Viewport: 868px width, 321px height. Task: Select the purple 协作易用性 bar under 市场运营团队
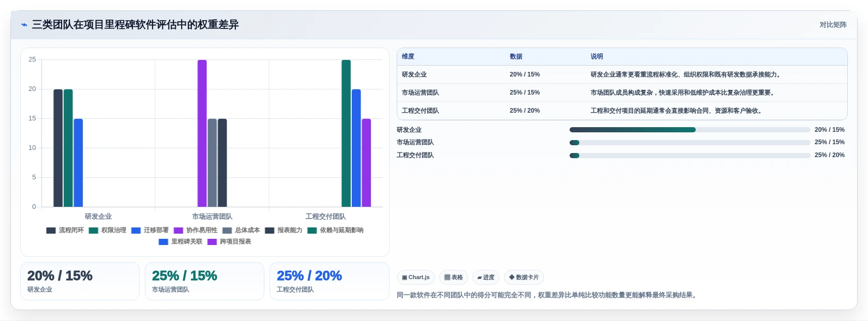tap(202, 133)
